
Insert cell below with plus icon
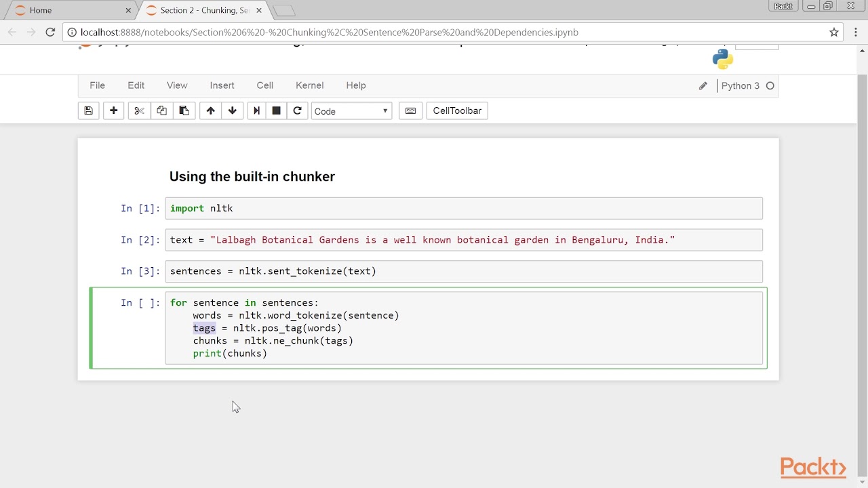pos(113,110)
